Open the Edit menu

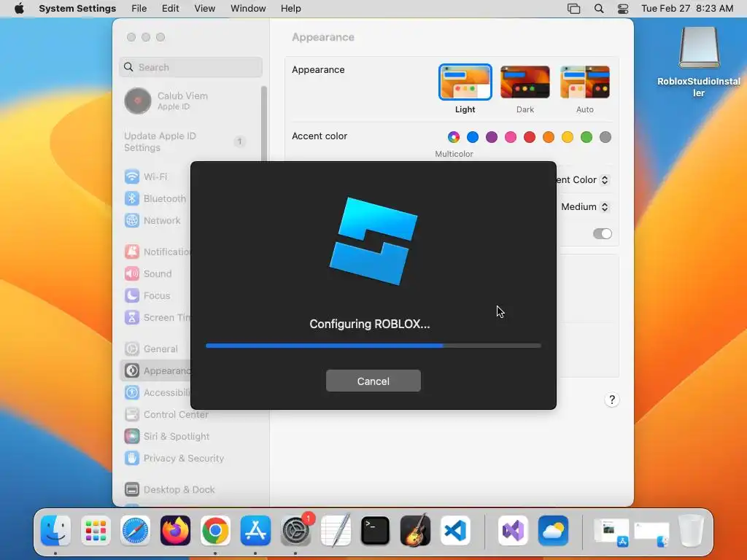coord(170,9)
